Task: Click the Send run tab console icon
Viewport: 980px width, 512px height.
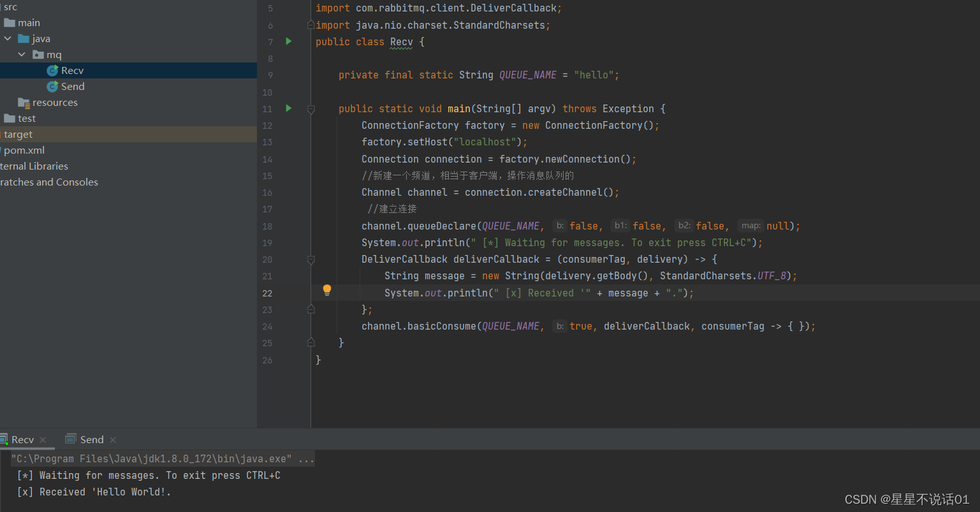Action: coord(71,439)
